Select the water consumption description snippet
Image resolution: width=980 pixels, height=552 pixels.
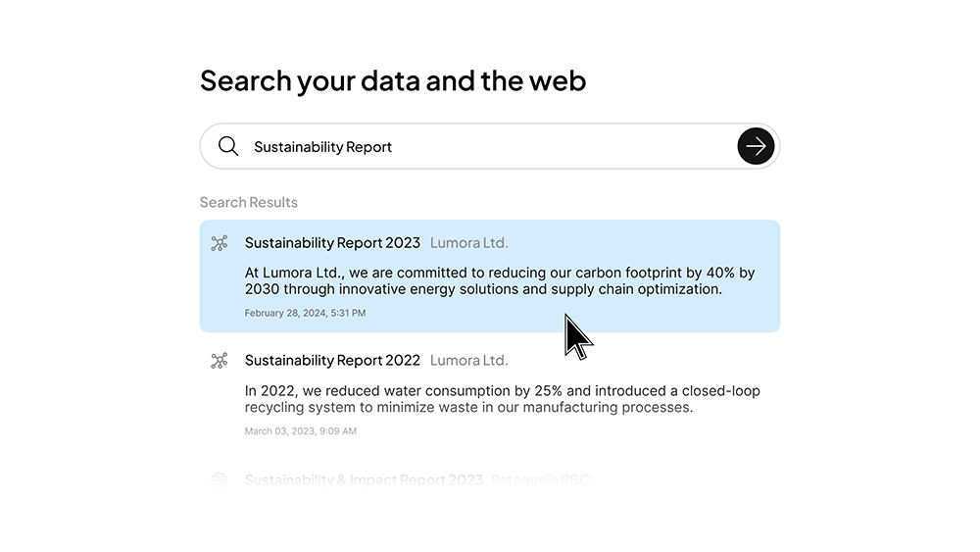click(503, 399)
